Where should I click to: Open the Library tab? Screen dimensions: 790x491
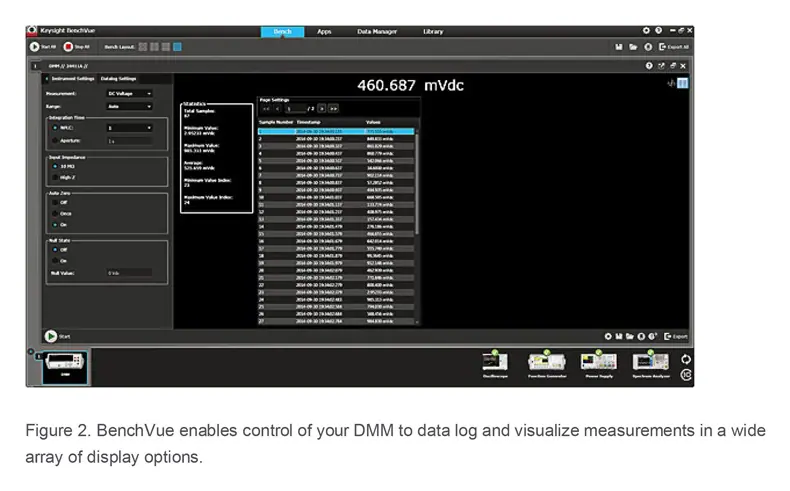point(433,32)
